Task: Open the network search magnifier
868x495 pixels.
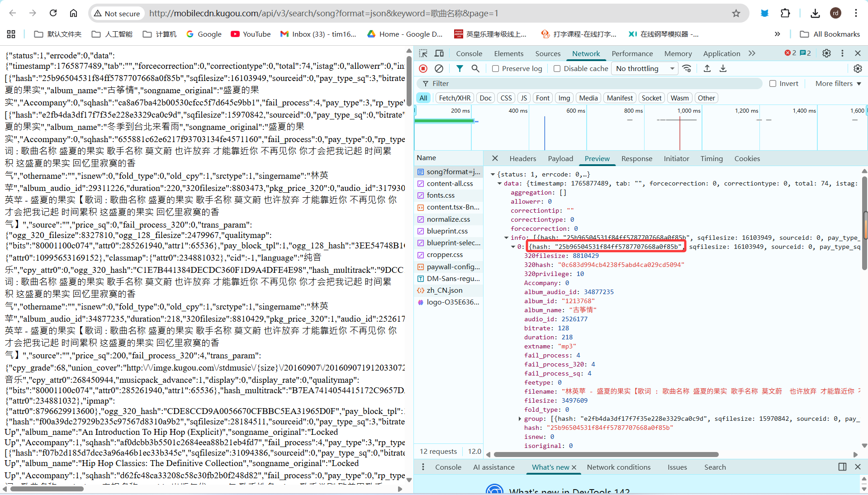Action: point(475,68)
